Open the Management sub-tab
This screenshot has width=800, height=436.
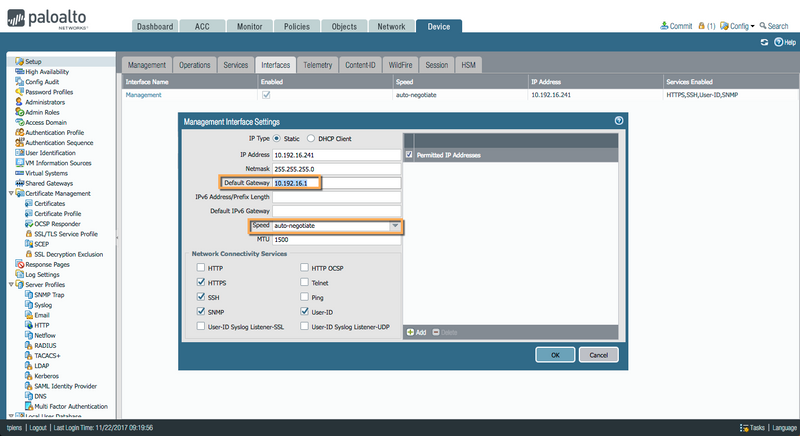[147, 65]
